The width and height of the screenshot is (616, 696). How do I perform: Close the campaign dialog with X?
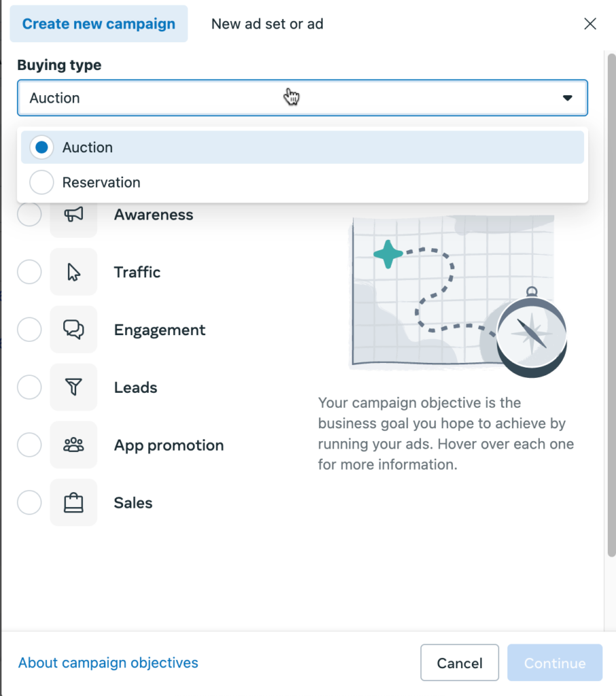tap(590, 24)
